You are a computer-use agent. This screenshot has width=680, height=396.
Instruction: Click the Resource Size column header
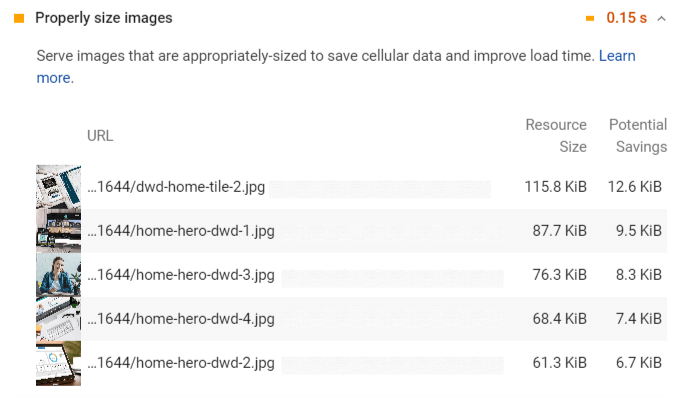point(556,136)
